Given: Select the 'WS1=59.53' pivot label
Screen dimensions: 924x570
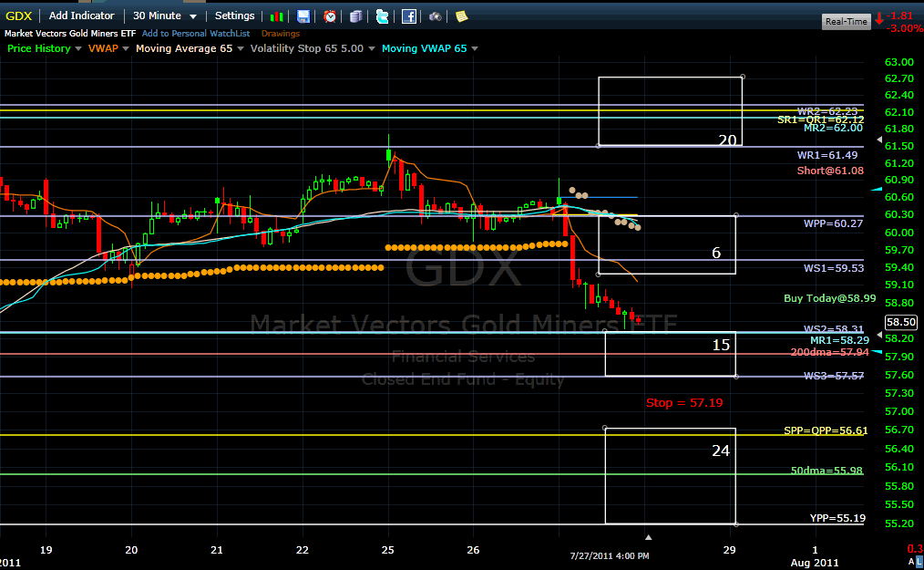Looking at the screenshot, I should tap(834, 268).
